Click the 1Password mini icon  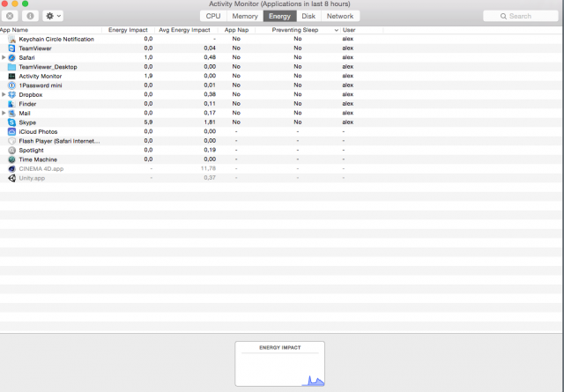(11, 85)
